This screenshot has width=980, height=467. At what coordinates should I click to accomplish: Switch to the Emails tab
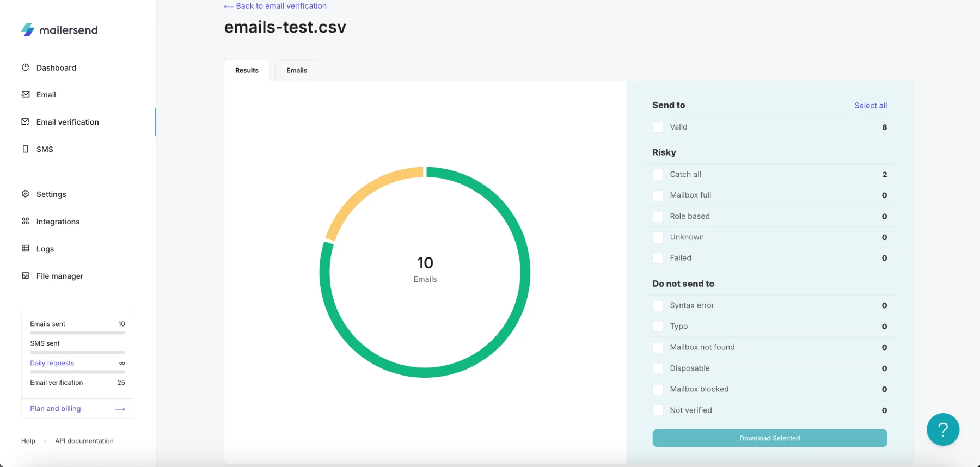pos(297,70)
